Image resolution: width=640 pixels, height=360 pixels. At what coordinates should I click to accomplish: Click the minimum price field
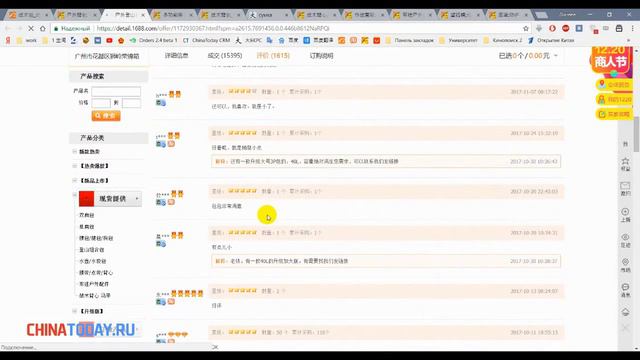[x=101, y=103]
